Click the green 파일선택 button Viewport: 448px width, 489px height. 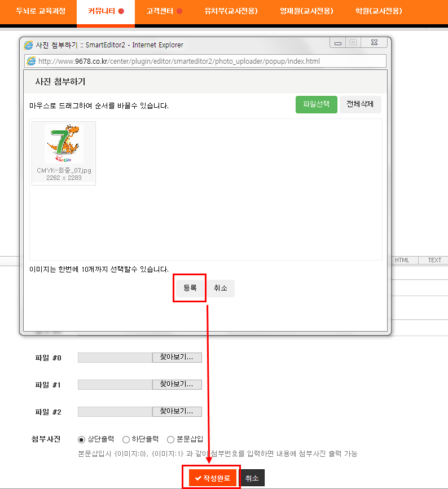click(x=316, y=104)
